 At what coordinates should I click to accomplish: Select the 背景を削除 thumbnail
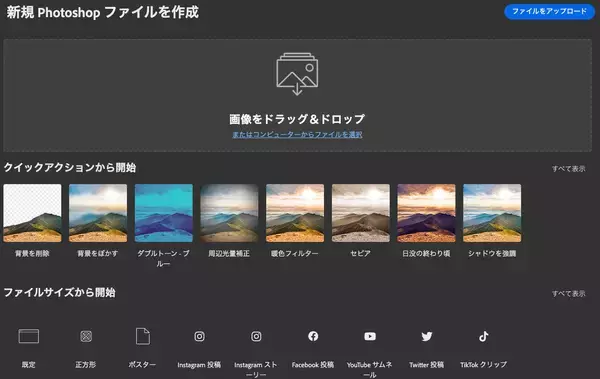coord(33,213)
